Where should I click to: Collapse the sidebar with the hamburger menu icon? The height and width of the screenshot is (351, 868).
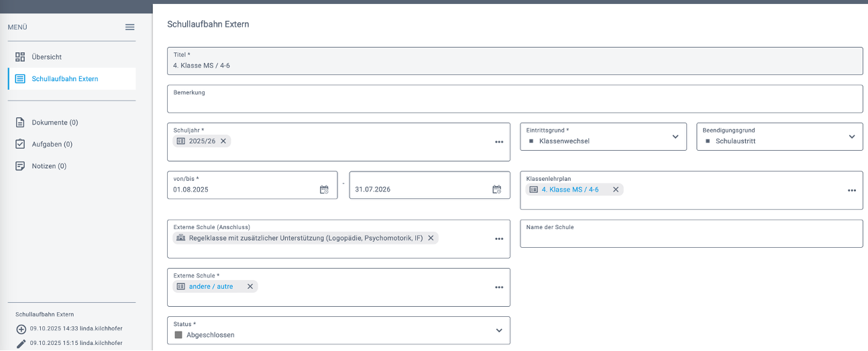(x=129, y=27)
